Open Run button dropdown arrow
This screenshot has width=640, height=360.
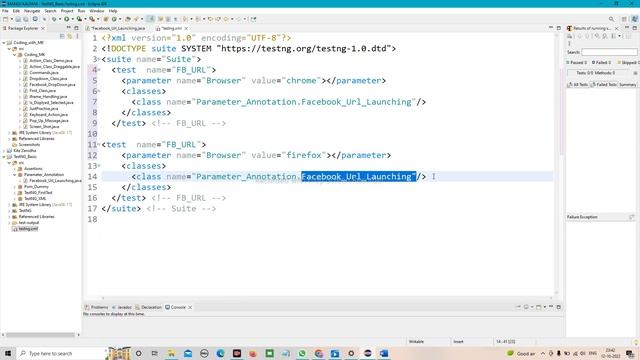point(72,19)
